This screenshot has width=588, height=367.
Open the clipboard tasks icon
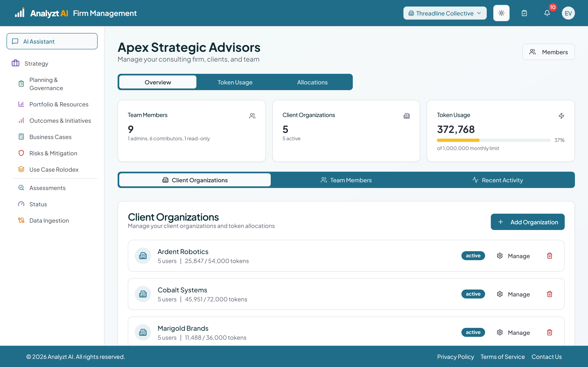pos(524,13)
